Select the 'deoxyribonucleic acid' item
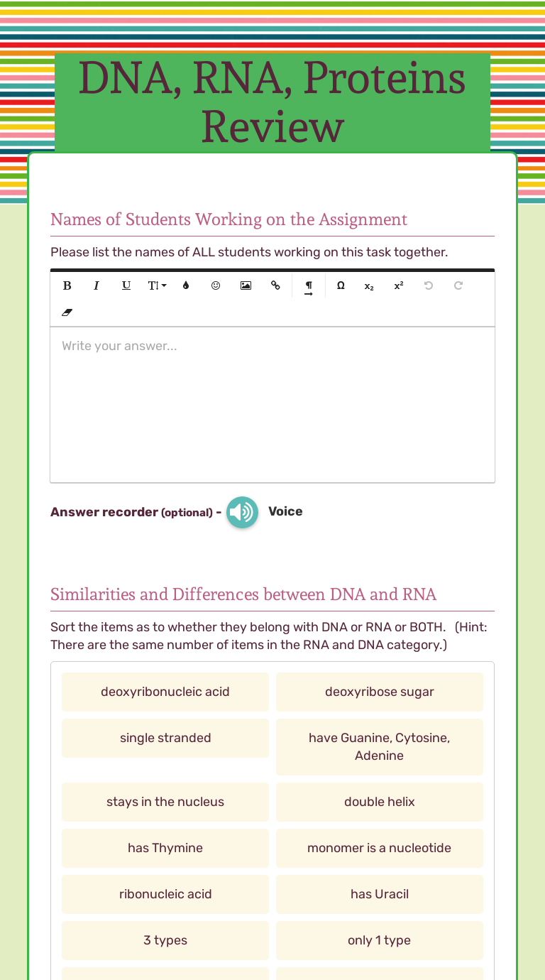 click(165, 692)
